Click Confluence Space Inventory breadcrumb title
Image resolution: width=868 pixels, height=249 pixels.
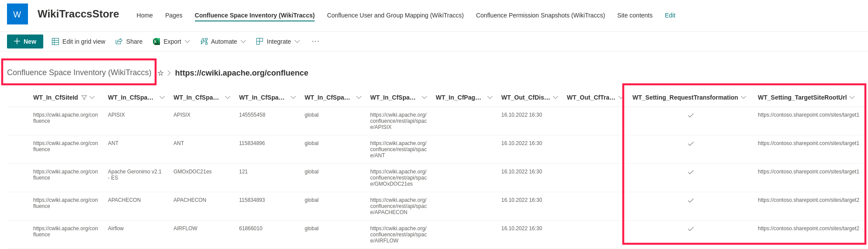pyautogui.click(x=79, y=73)
